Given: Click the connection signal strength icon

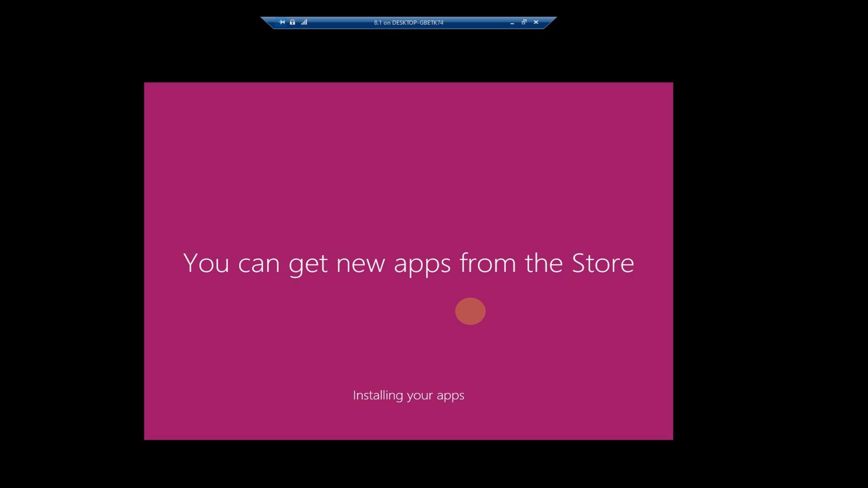Looking at the screenshot, I should pyautogui.click(x=304, y=22).
